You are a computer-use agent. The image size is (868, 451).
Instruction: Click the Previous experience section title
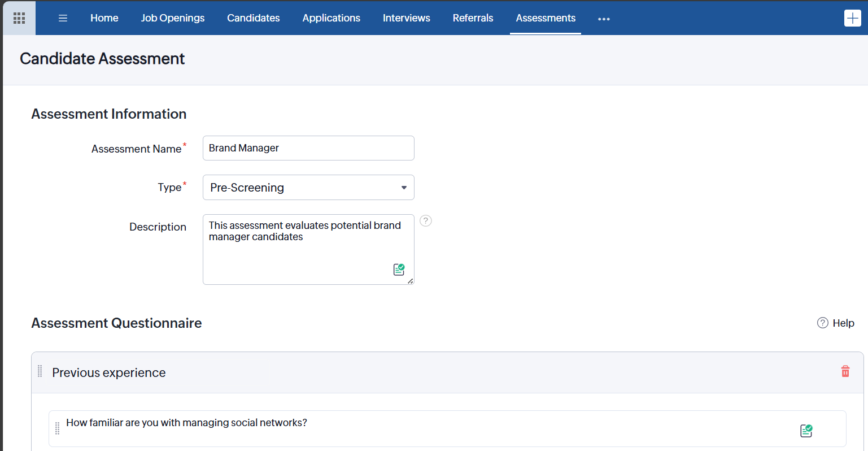pos(109,373)
